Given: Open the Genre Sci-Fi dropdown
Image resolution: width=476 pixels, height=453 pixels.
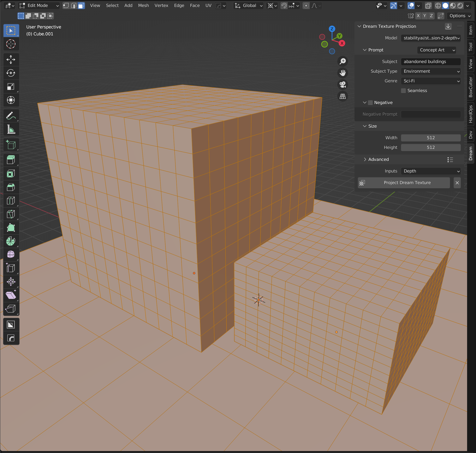Looking at the screenshot, I should pyautogui.click(x=431, y=81).
